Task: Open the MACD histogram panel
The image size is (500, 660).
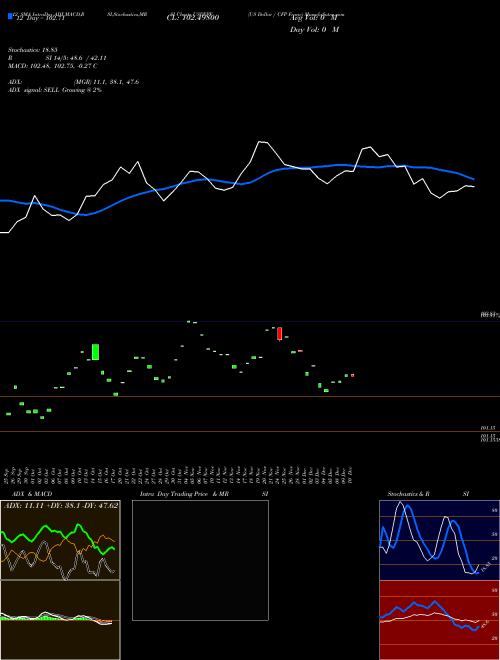Action: (60, 620)
